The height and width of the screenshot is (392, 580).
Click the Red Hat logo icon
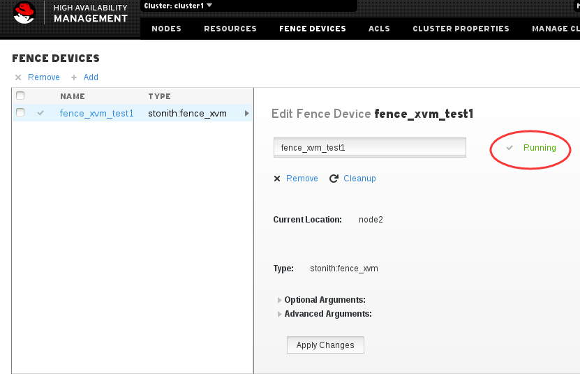click(24, 13)
